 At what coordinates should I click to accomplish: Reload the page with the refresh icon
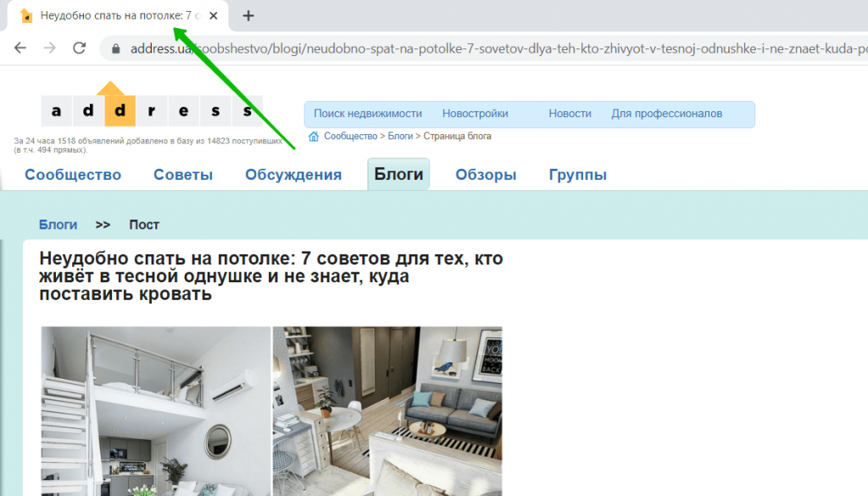tap(79, 48)
